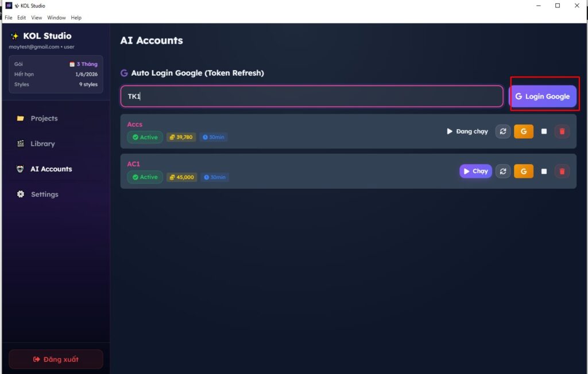The image size is (588, 374).
Task: Click the Đăng xuất logout button
Action: click(56, 359)
